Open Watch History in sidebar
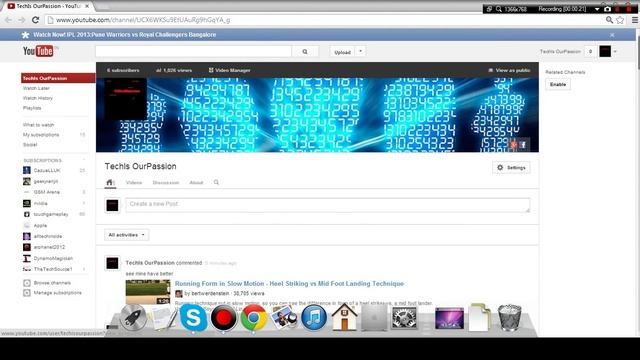The width and height of the screenshot is (640, 360). [x=38, y=98]
